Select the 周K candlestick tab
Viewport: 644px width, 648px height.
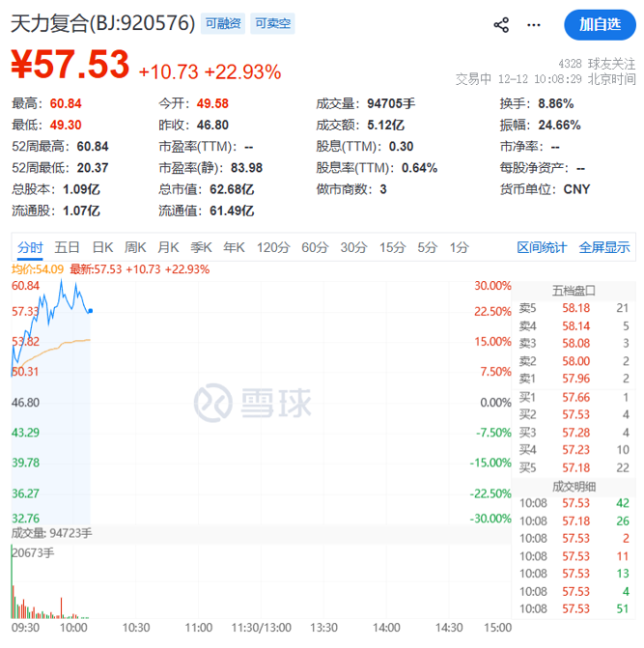point(135,247)
